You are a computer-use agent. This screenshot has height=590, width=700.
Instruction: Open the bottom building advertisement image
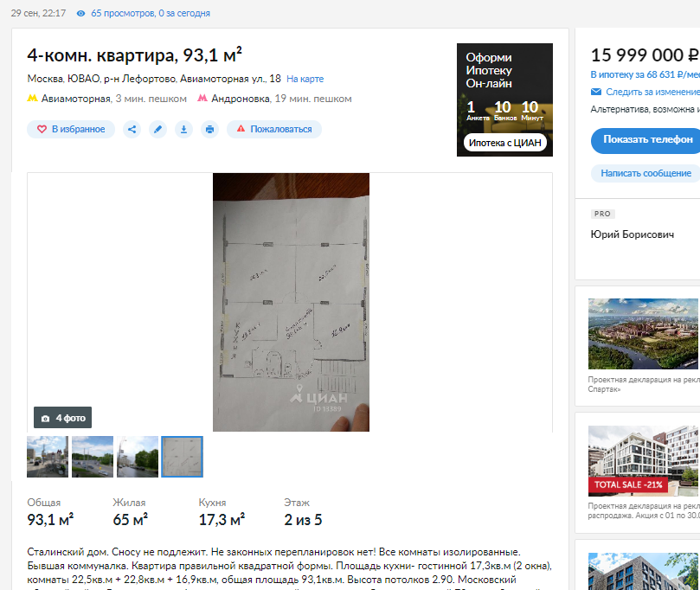click(x=643, y=571)
